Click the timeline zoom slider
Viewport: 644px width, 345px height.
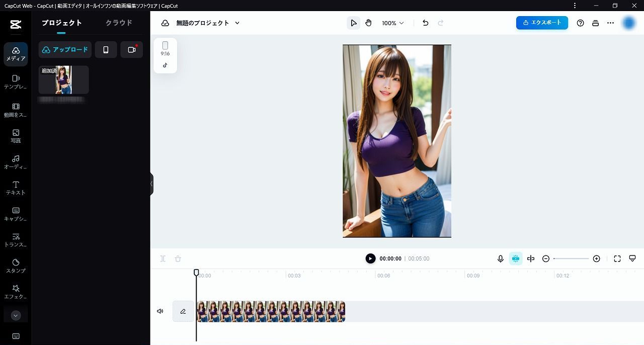click(571, 258)
